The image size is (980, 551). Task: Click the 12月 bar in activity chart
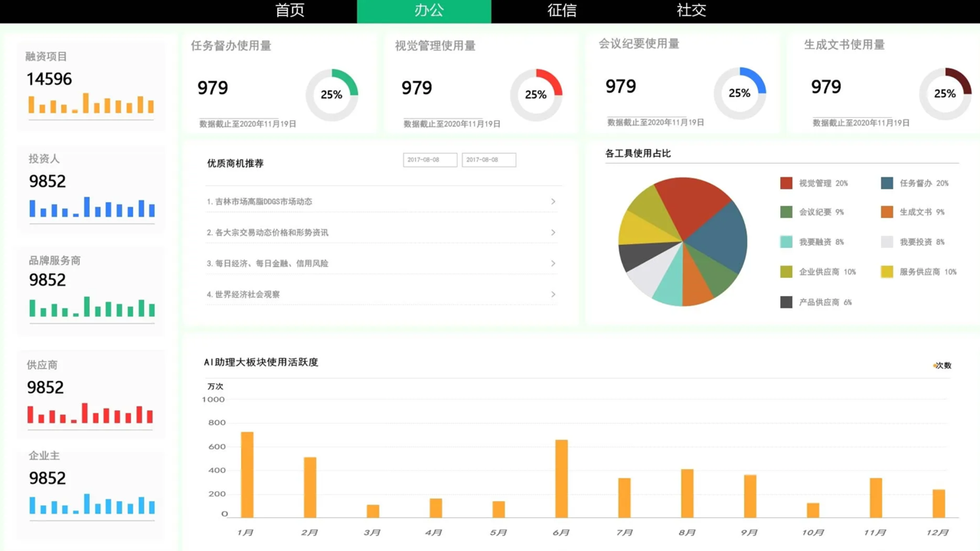click(x=939, y=504)
